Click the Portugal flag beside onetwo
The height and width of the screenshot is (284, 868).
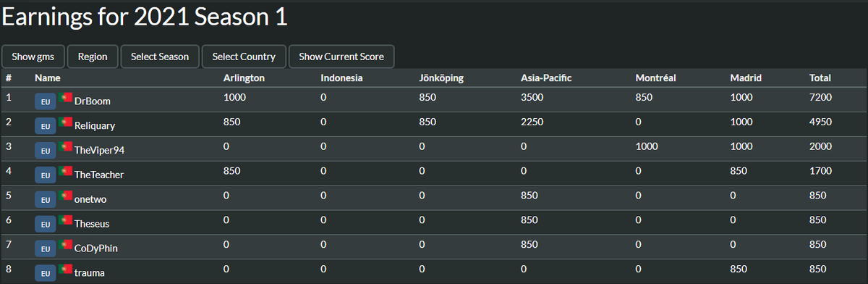(x=66, y=195)
